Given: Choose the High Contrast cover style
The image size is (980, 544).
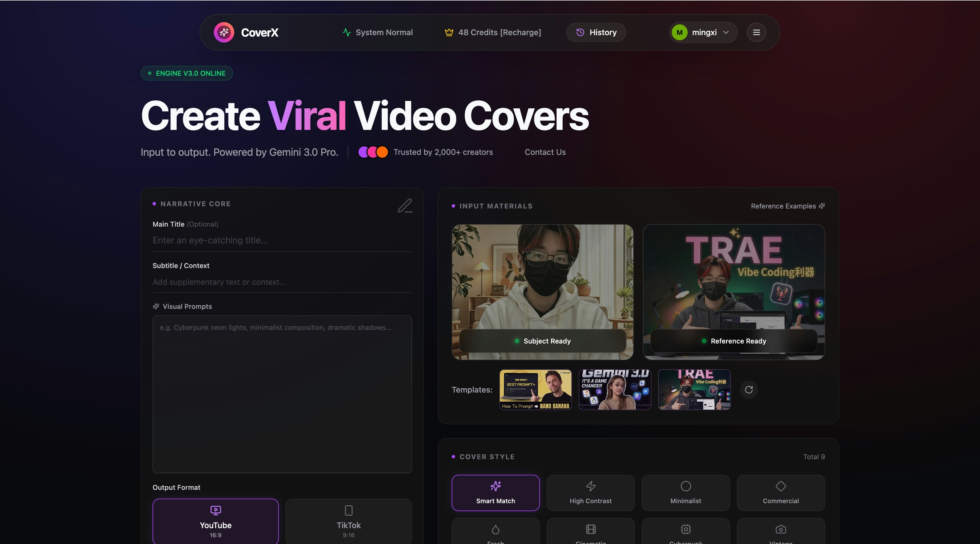Looking at the screenshot, I should [591, 493].
